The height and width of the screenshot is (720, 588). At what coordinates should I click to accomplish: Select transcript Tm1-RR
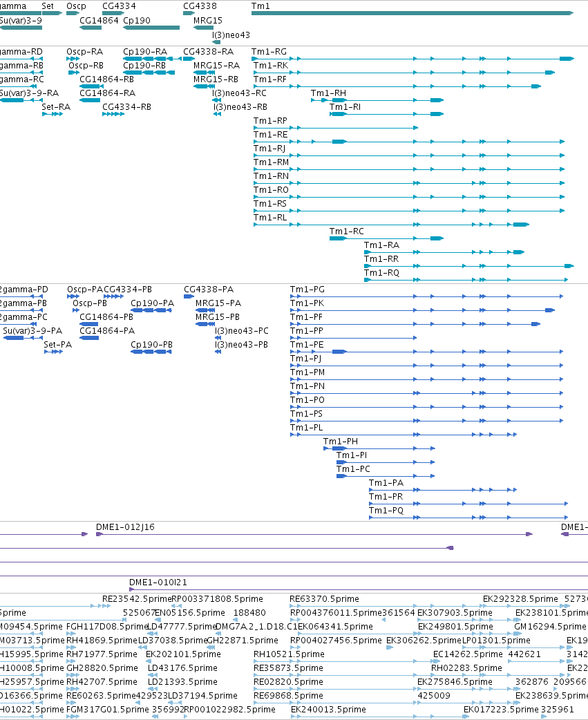coord(468,265)
